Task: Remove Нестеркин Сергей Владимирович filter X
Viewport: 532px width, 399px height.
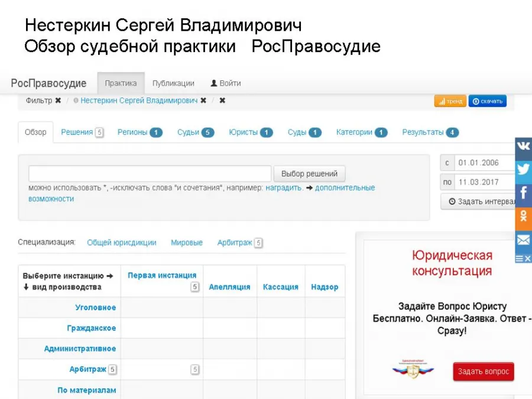Action: (x=203, y=100)
